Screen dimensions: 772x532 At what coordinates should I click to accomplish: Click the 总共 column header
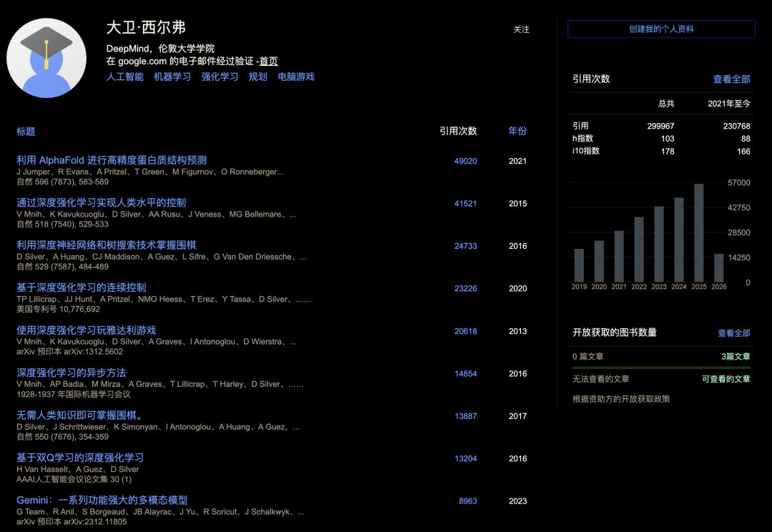coord(666,104)
